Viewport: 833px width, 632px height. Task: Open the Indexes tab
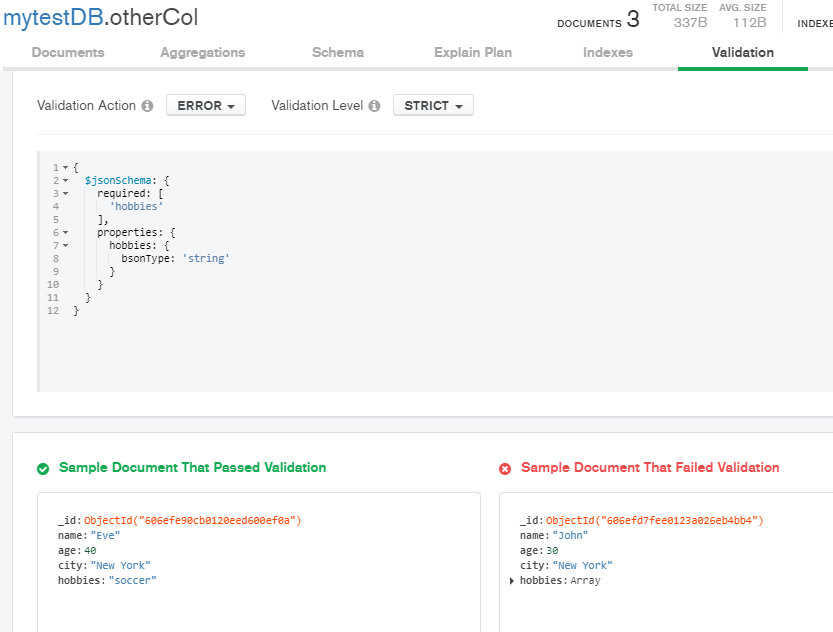click(x=608, y=52)
